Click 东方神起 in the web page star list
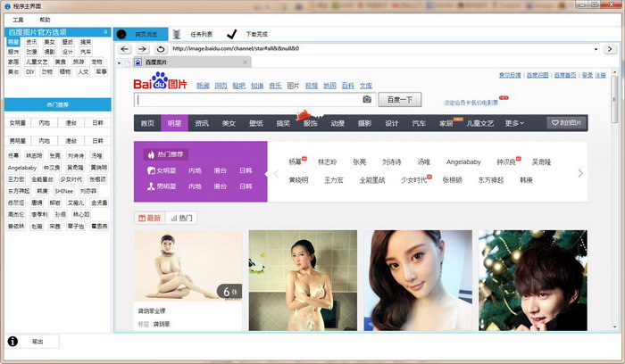The height and width of the screenshot is (364, 625). coord(491,180)
